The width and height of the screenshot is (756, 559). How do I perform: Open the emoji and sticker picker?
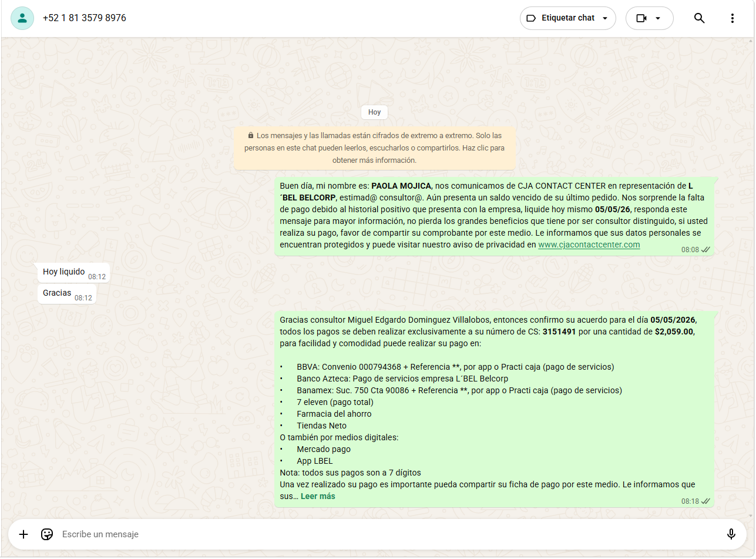pyautogui.click(x=47, y=534)
